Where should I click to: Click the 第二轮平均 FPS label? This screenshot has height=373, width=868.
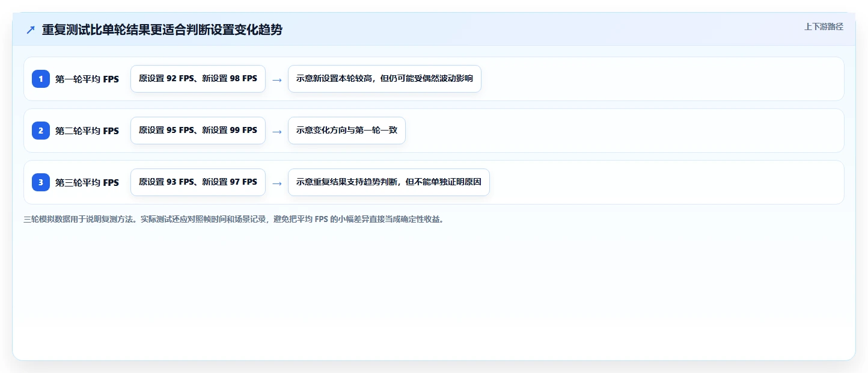[x=87, y=131]
